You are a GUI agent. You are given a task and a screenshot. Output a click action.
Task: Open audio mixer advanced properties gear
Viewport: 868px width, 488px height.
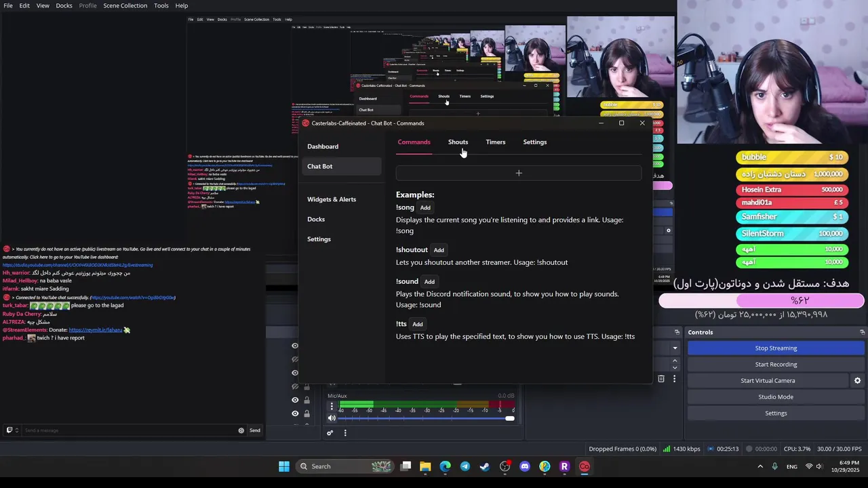click(330, 433)
